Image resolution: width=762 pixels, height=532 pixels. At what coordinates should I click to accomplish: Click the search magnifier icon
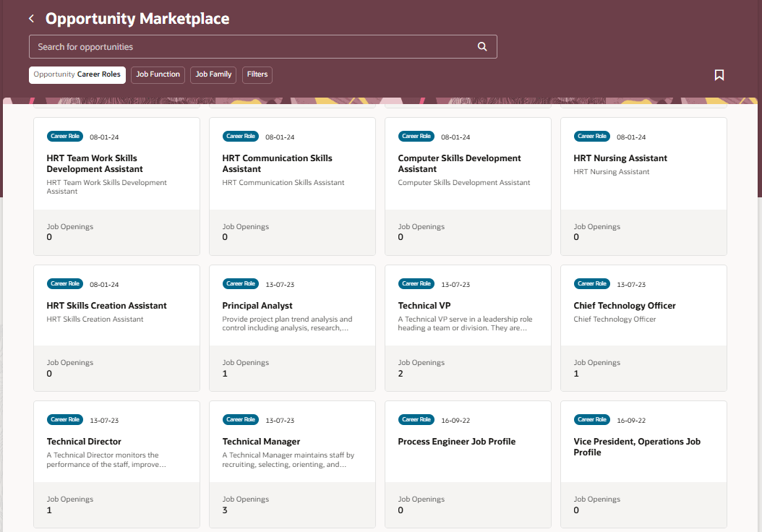pos(481,46)
